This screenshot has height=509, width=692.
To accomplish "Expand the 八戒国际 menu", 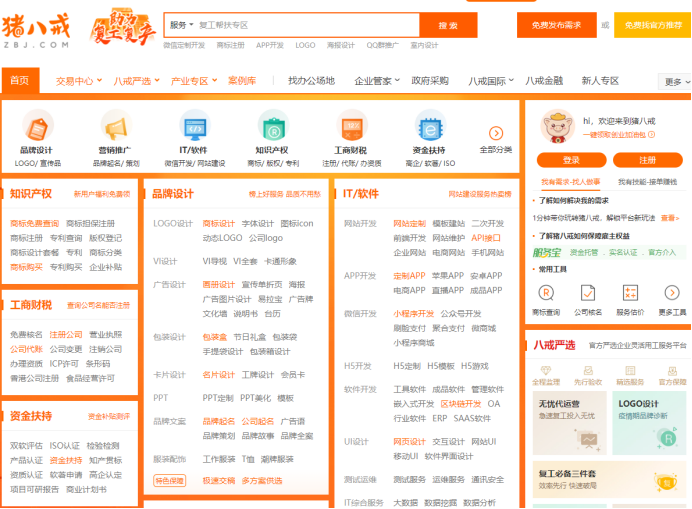I will point(491,81).
